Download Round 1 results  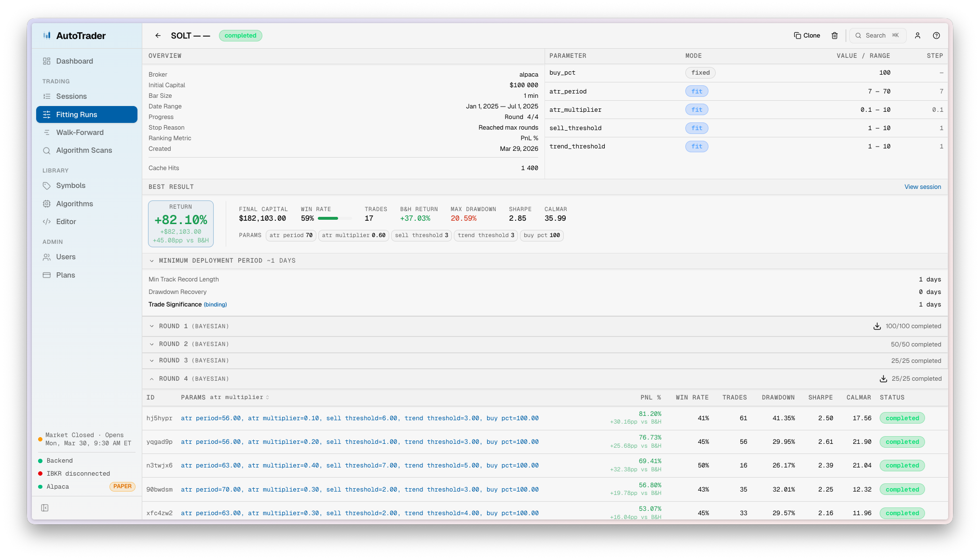point(877,326)
